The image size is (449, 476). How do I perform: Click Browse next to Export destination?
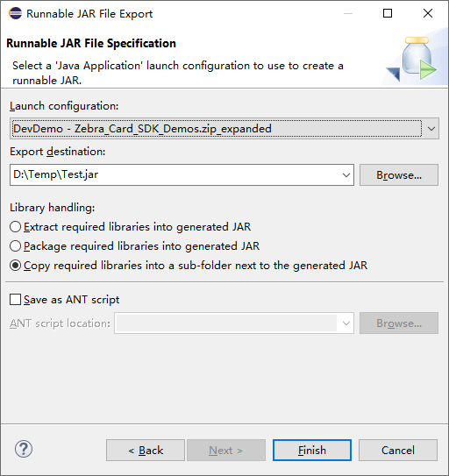click(399, 174)
